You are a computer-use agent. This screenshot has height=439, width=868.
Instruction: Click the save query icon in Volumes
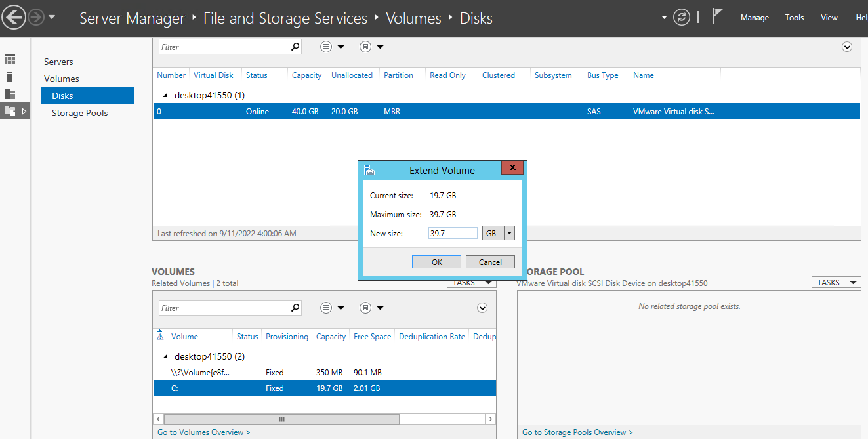tap(365, 308)
